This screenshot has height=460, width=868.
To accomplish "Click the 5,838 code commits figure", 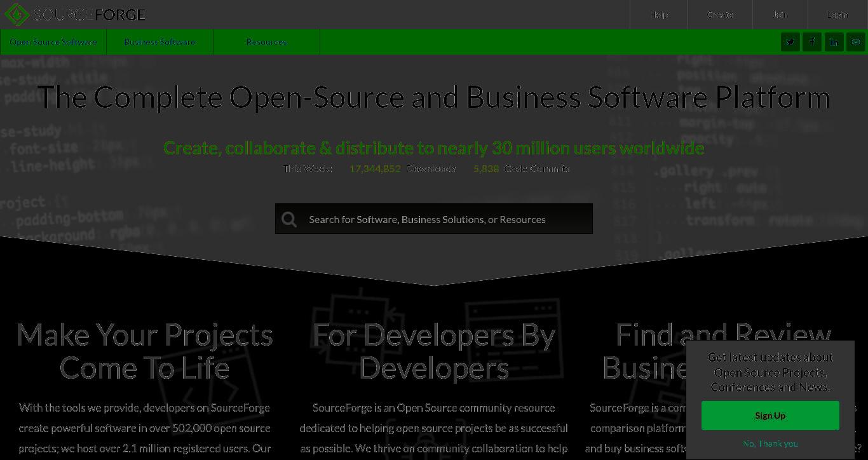I will [x=486, y=169].
